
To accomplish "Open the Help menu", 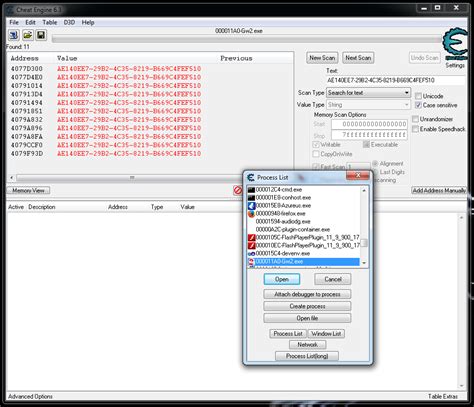I will pyautogui.click(x=88, y=22).
